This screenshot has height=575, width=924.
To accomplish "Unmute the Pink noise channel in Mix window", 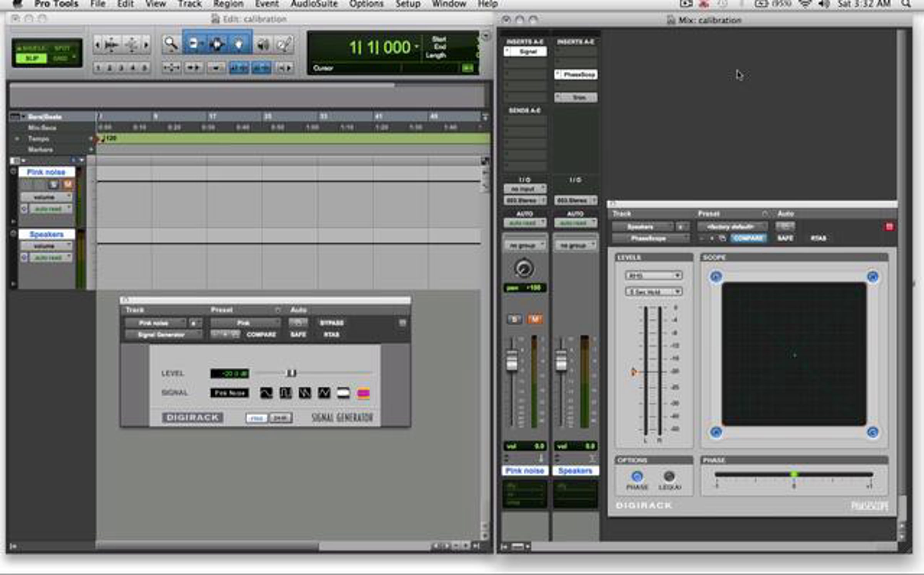I will click(535, 319).
